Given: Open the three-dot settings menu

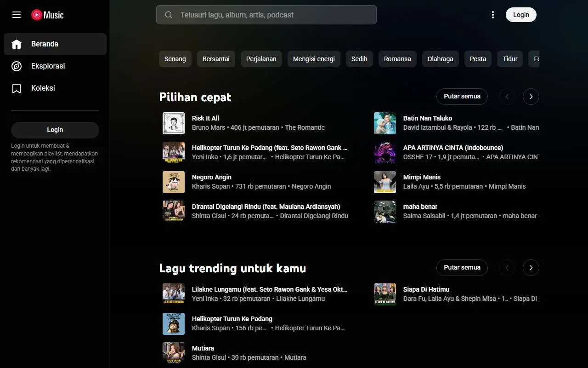Looking at the screenshot, I should coord(493,15).
